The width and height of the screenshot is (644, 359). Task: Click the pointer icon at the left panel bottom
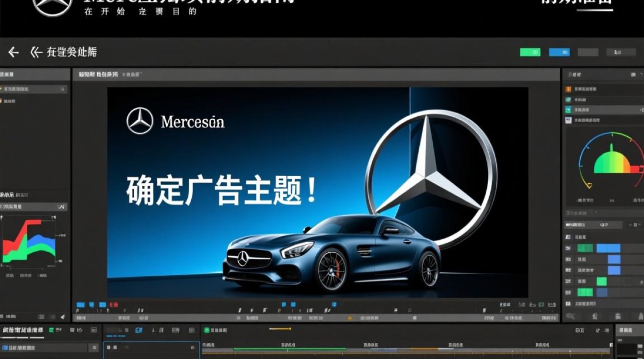coord(63,317)
